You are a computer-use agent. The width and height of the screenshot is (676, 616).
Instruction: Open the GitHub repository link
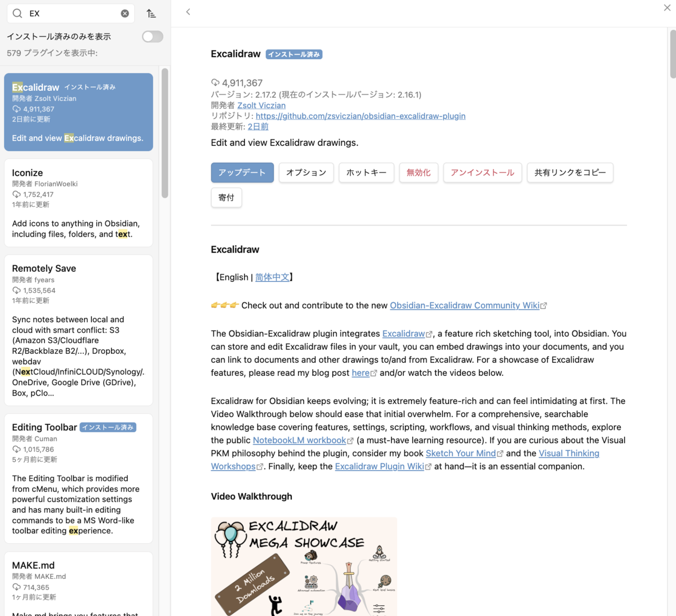(x=361, y=116)
